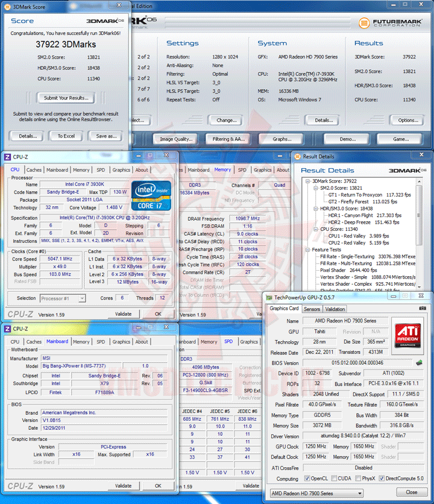This screenshot has height=504, width=434.
Task: Click the Futuremark Corporation logo
Action: [x=390, y=23]
